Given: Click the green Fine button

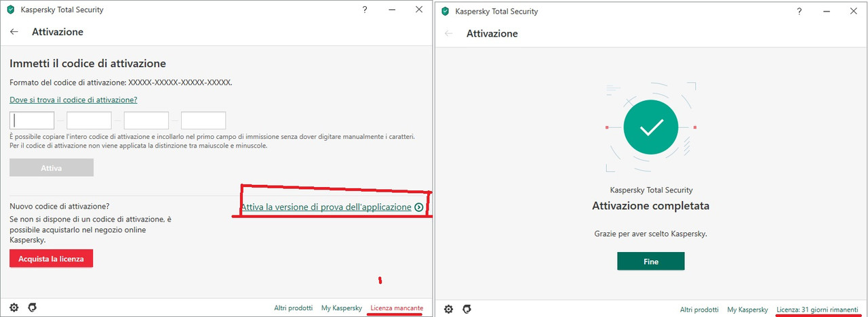Looking at the screenshot, I should click(x=651, y=261).
